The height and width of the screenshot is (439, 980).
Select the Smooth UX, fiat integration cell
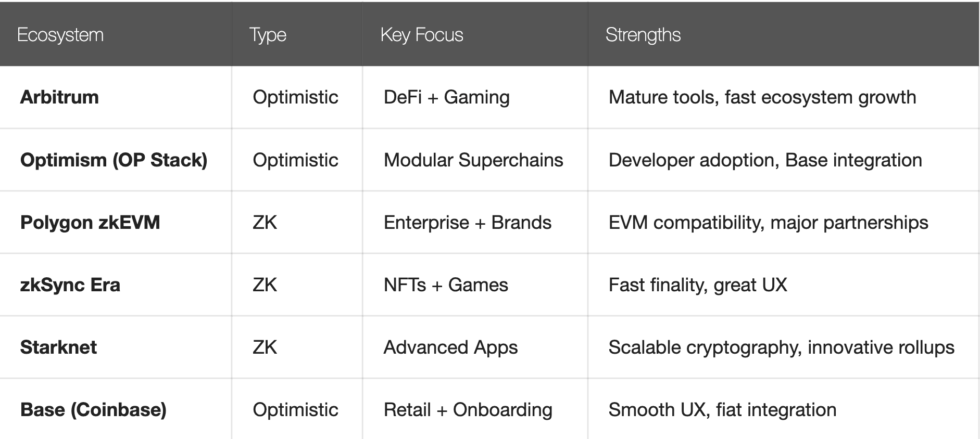(x=722, y=409)
